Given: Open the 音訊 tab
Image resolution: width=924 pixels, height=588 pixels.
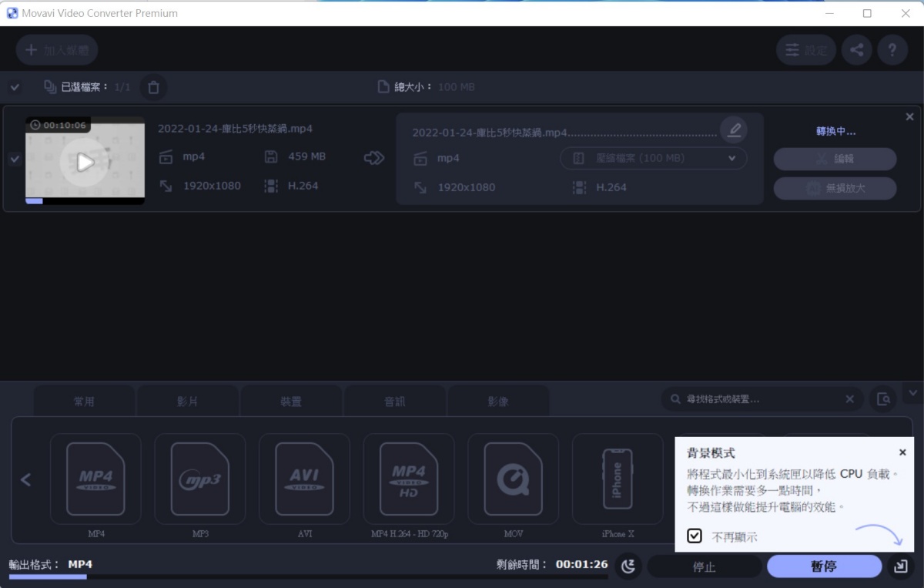Looking at the screenshot, I should (395, 402).
